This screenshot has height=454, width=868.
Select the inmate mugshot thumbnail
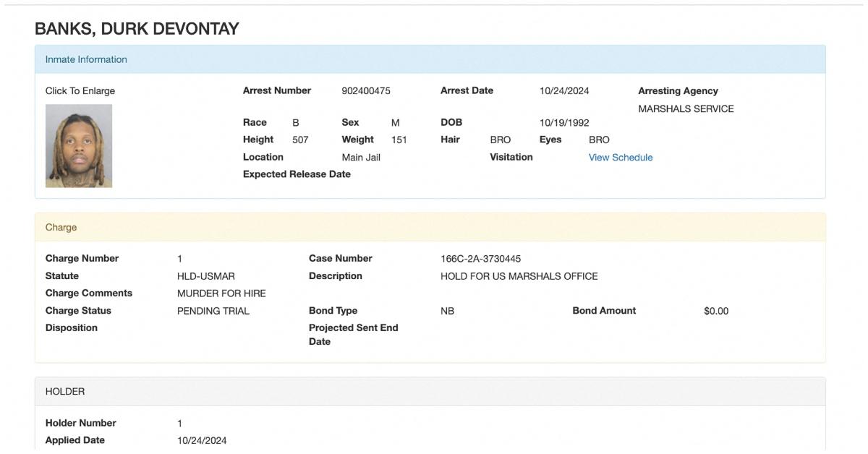point(80,145)
